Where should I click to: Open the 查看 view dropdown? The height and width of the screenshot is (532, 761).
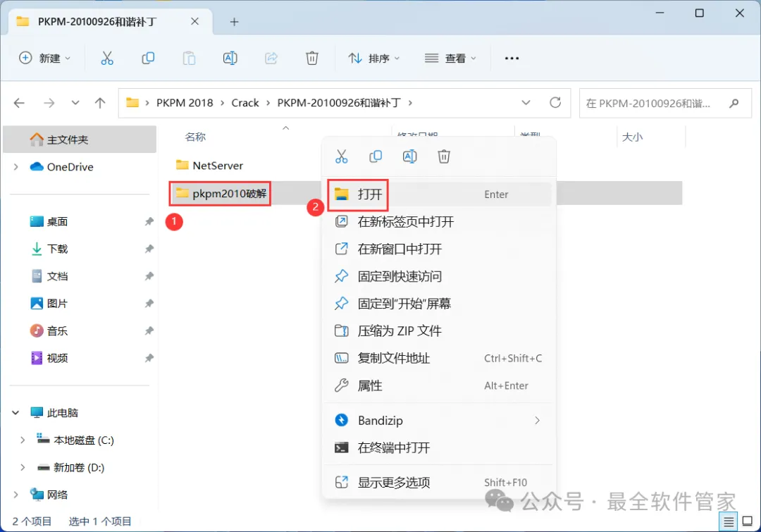point(450,58)
